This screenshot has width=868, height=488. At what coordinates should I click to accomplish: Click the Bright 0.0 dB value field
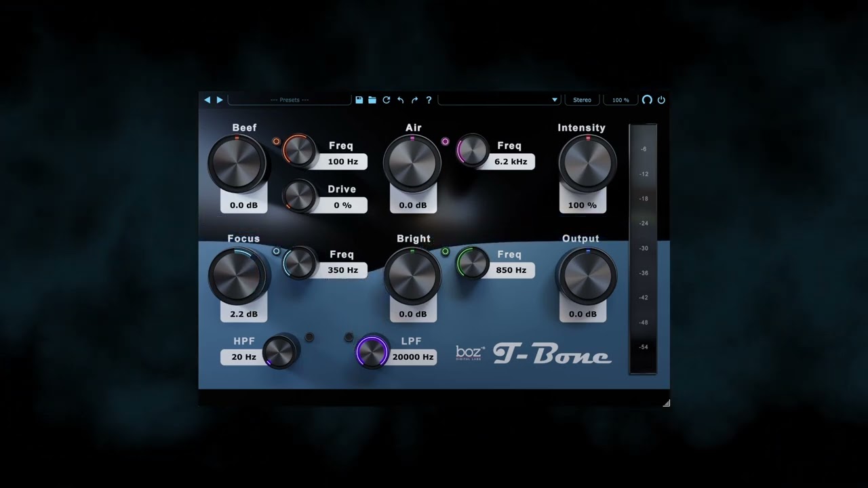(413, 314)
